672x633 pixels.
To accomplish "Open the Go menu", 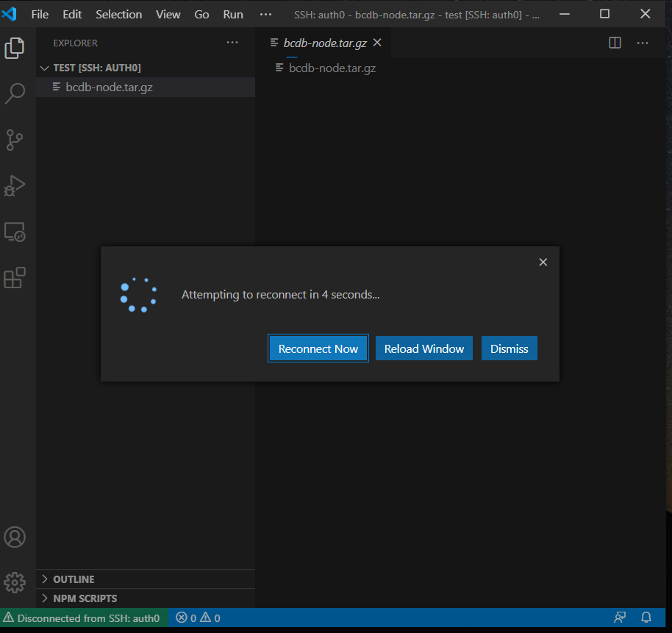I will (201, 14).
